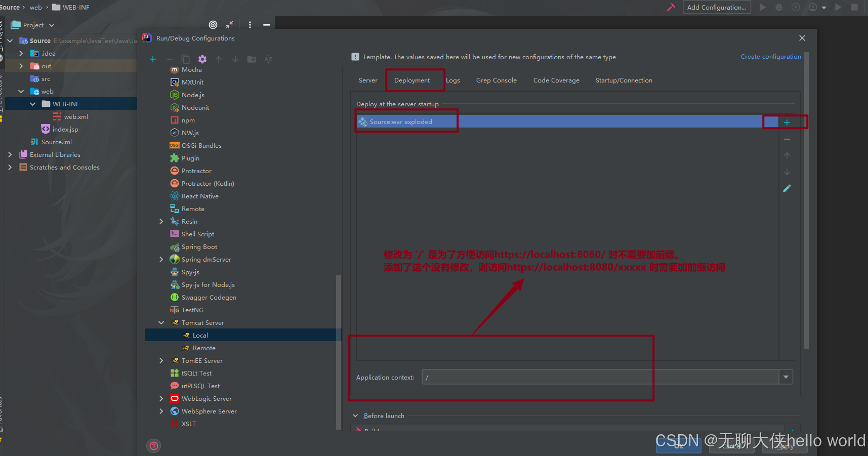Select Swagger Codegen configuration type
The height and width of the screenshot is (456, 868).
pos(209,298)
